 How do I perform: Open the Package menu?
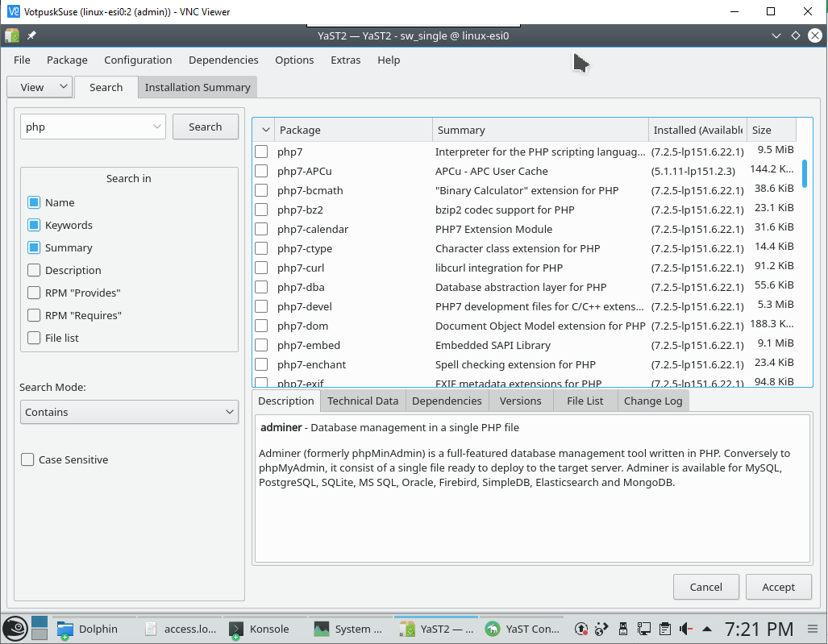point(67,60)
